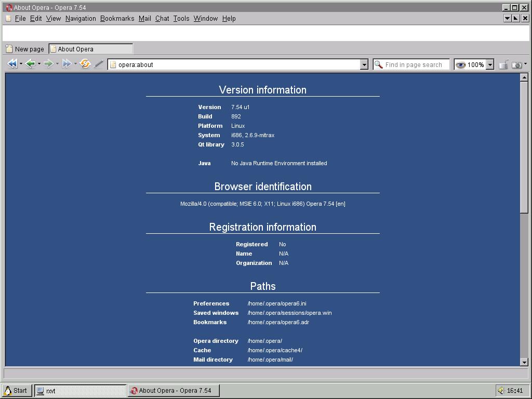Click the eye icon next to zoom
This screenshot has height=399, width=532.
tap(460, 64)
